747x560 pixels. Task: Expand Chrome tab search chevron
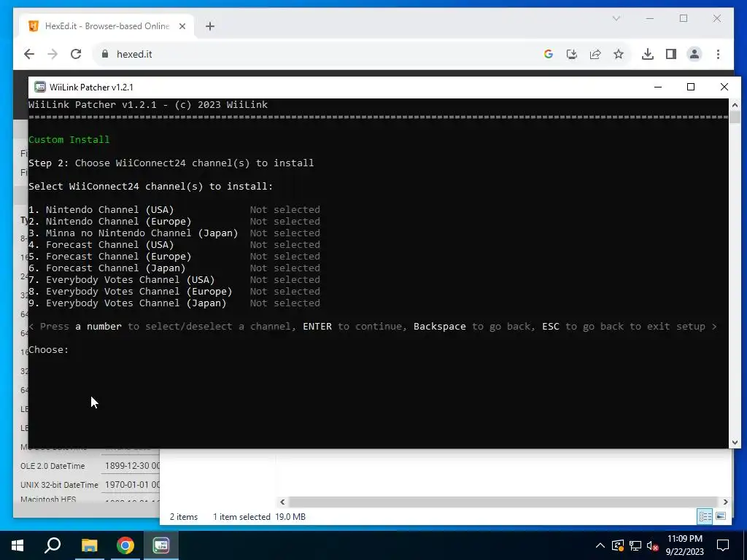pyautogui.click(x=616, y=18)
